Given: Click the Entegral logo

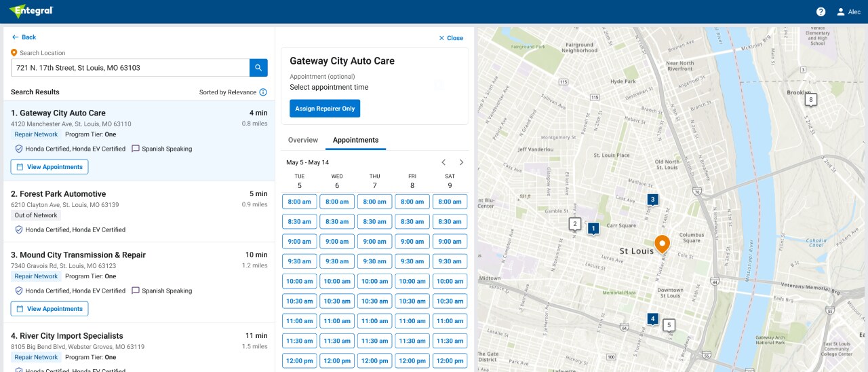Looking at the screenshot, I should tap(31, 11).
